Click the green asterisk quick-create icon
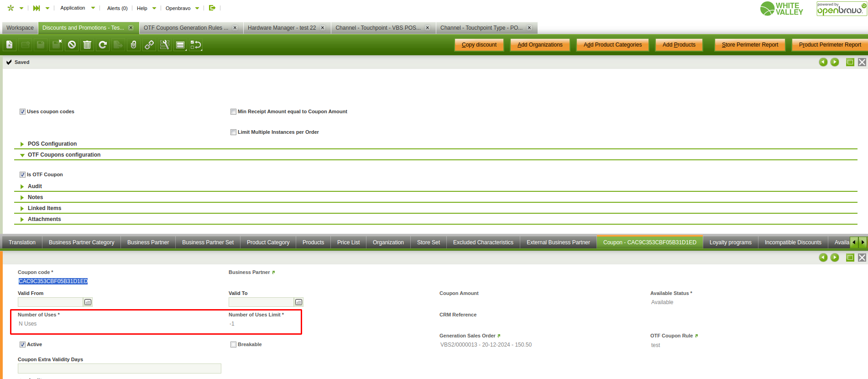 click(10, 8)
